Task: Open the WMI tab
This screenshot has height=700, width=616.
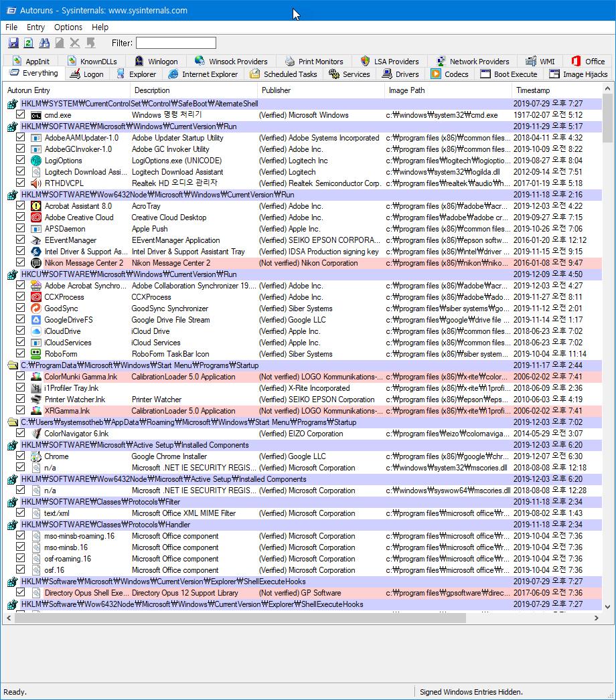Action: point(540,61)
